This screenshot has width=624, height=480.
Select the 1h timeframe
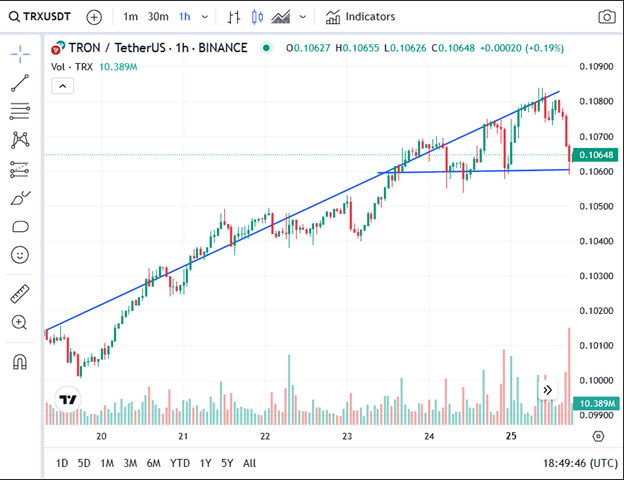pyautogui.click(x=185, y=17)
